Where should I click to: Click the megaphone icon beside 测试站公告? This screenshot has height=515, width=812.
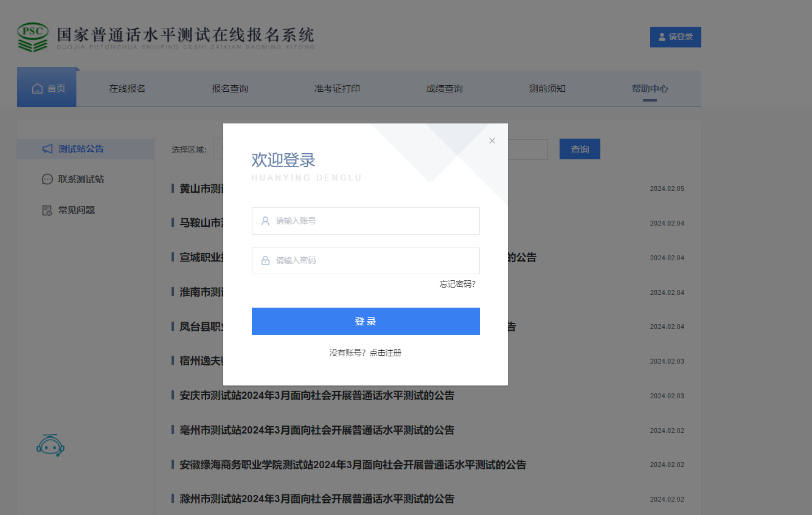[x=47, y=149]
